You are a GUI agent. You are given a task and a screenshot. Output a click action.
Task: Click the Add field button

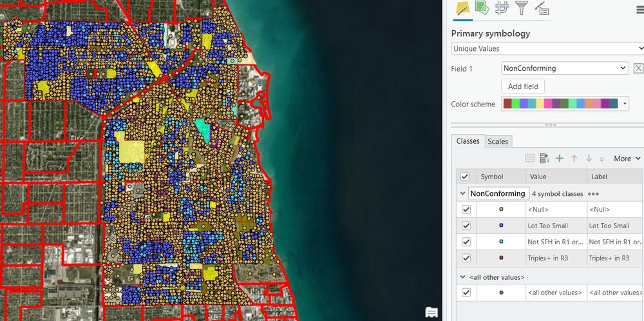523,86
